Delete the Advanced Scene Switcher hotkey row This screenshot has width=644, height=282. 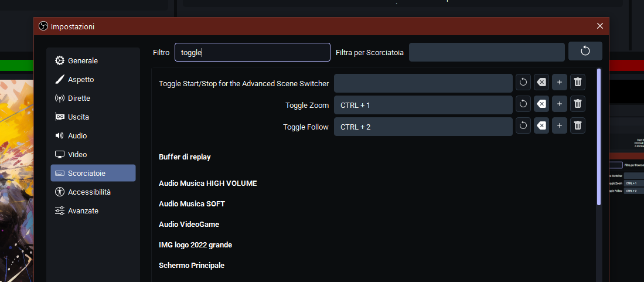(577, 83)
